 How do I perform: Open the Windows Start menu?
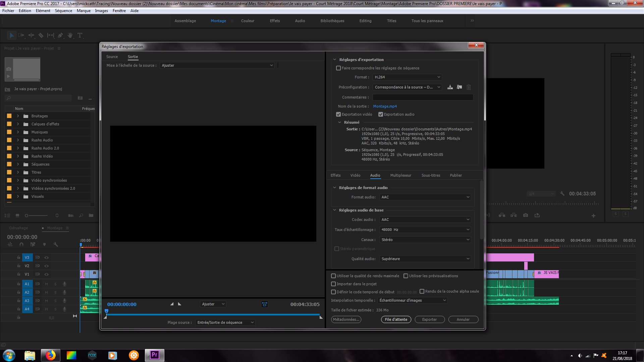click(x=9, y=355)
